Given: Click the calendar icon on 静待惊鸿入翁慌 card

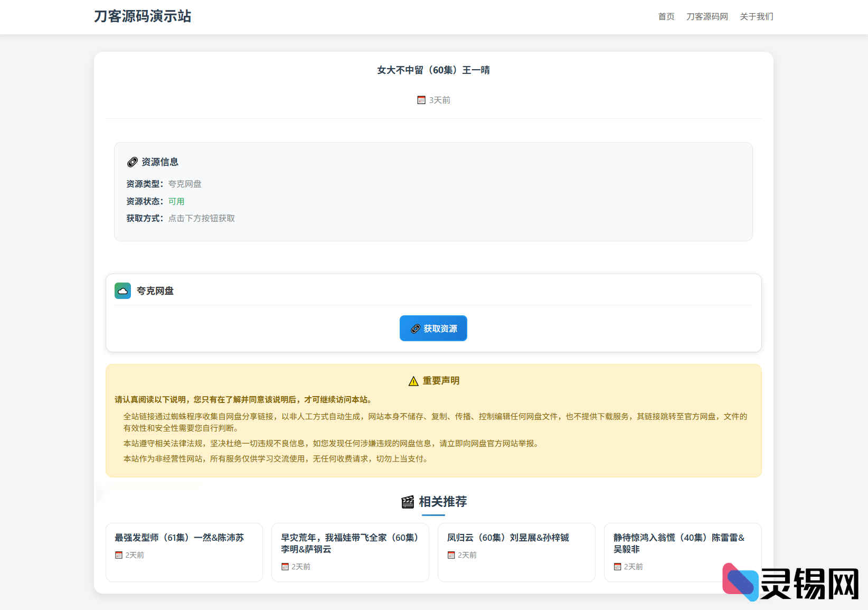Looking at the screenshot, I should 617,566.
